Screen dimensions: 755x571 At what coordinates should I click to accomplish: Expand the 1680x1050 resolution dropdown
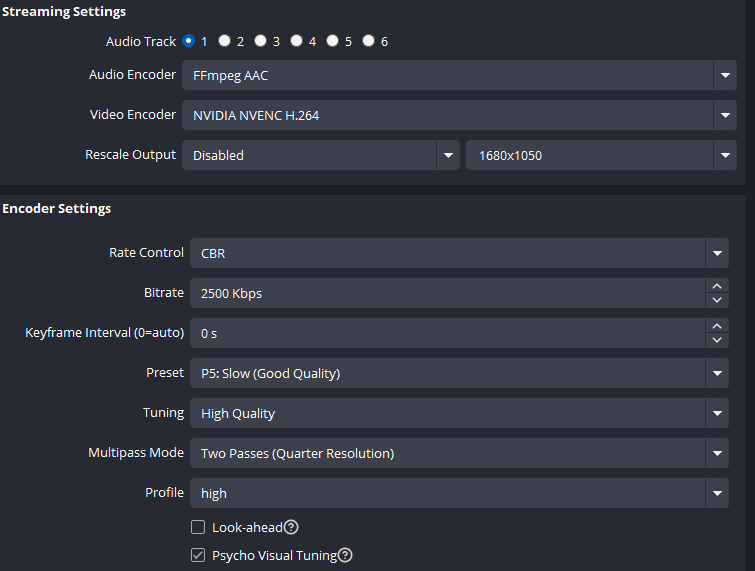click(x=725, y=155)
